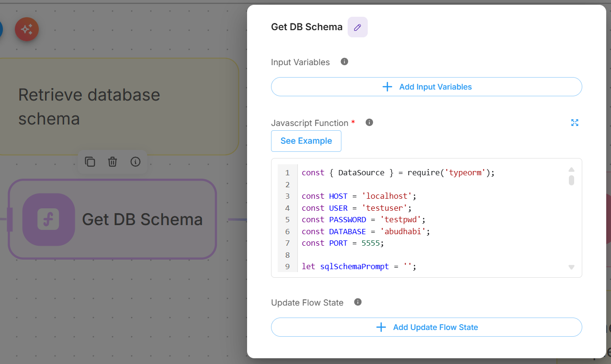Click the Input Variables info icon
The width and height of the screenshot is (611, 364).
click(x=344, y=62)
